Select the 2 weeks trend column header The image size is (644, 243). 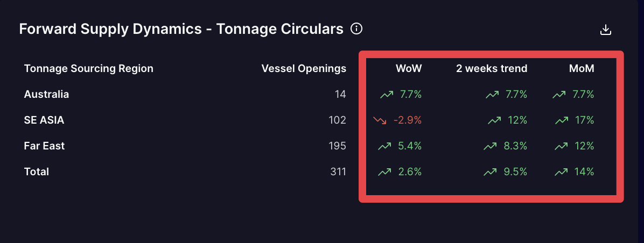click(491, 68)
